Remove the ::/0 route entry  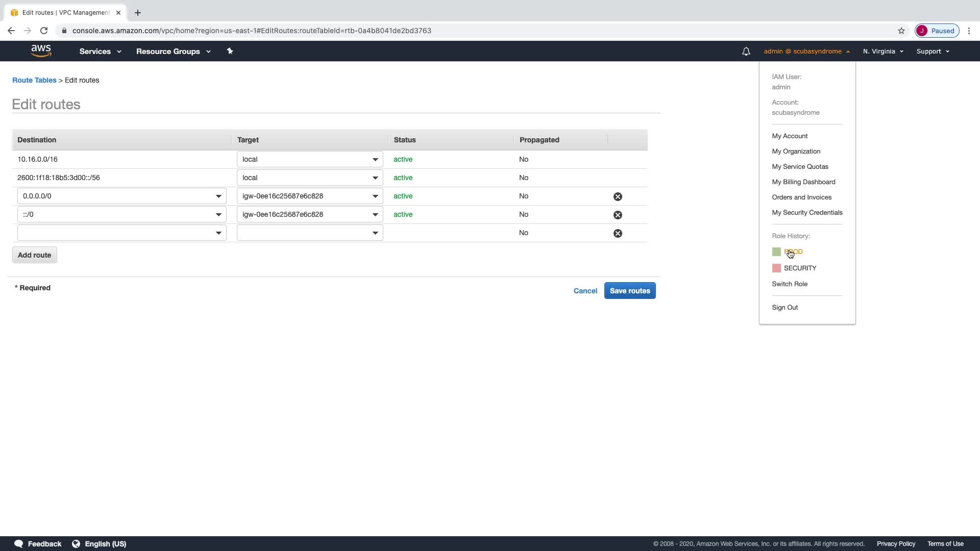(618, 215)
